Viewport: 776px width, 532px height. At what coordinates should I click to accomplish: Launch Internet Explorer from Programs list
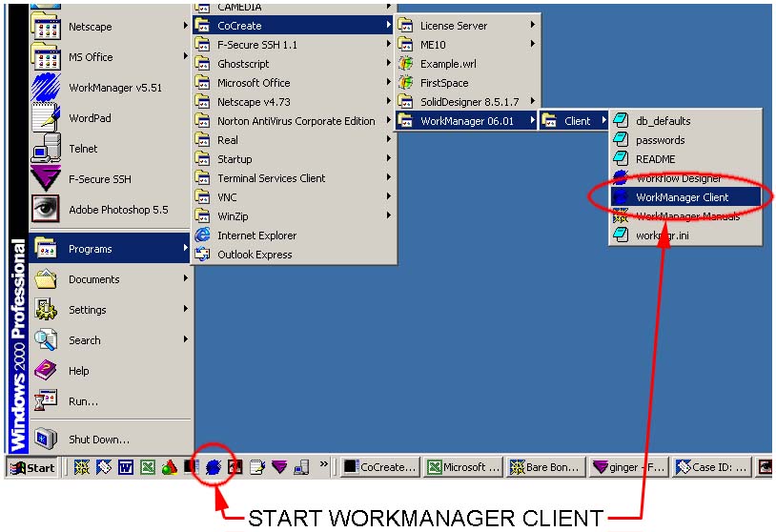pyautogui.click(x=255, y=235)
